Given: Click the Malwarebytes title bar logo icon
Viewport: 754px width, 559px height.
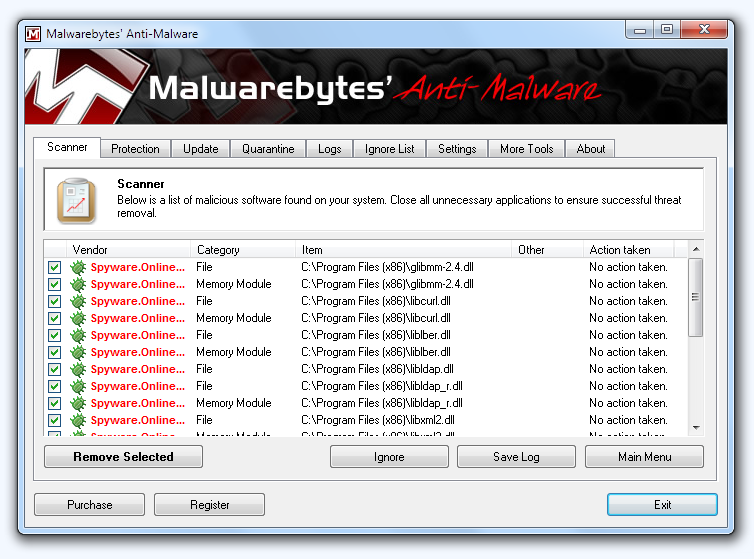Looking at the screenshot, I should coord(33,34).
